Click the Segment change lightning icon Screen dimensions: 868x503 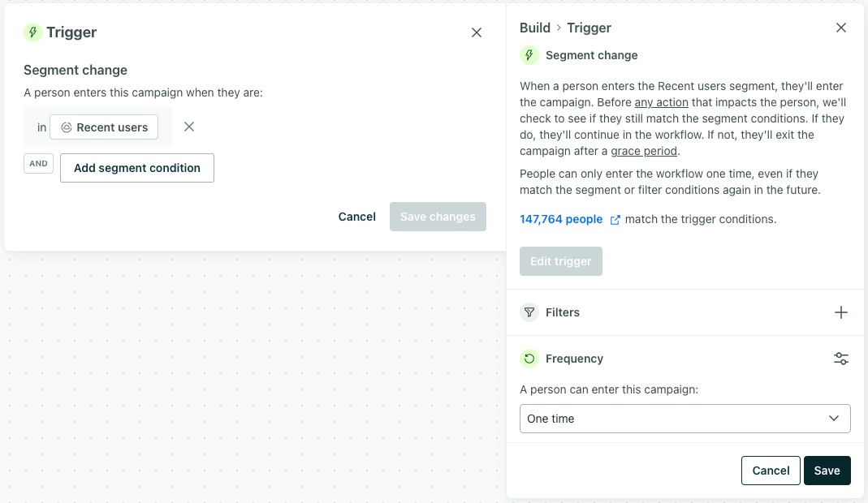[x=529, y=55]
